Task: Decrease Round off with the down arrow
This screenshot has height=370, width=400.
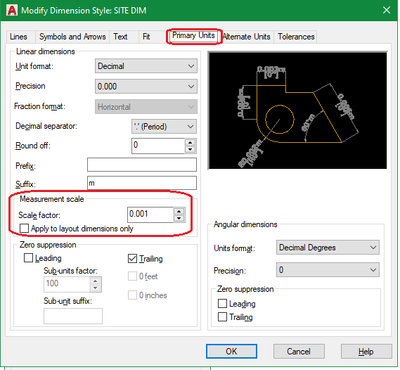Action: (x=190, y=149)
